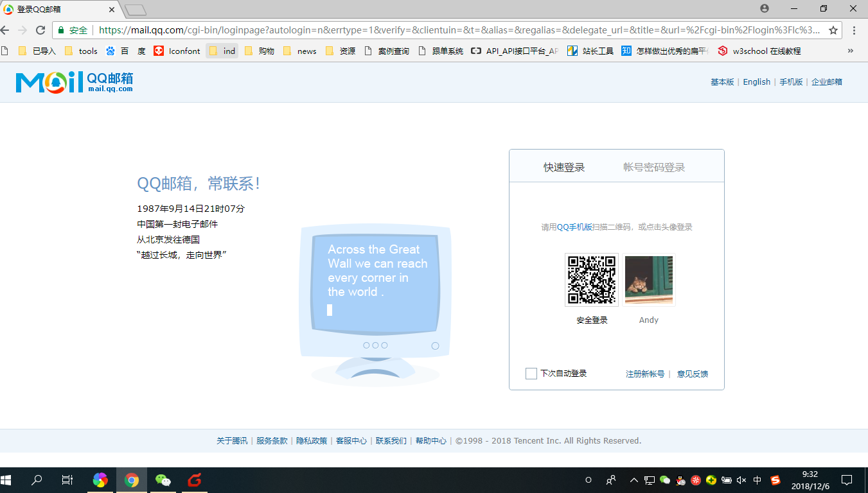Log in by clicking Andy's avatar
The height and width of the screenshot is (493, 868).
[x=649, y=279]
